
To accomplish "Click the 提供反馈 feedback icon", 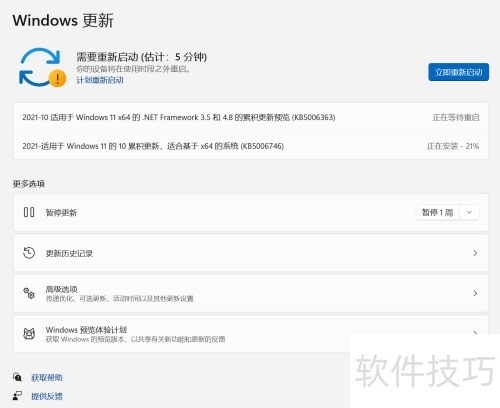I will (x=17, y=396).
